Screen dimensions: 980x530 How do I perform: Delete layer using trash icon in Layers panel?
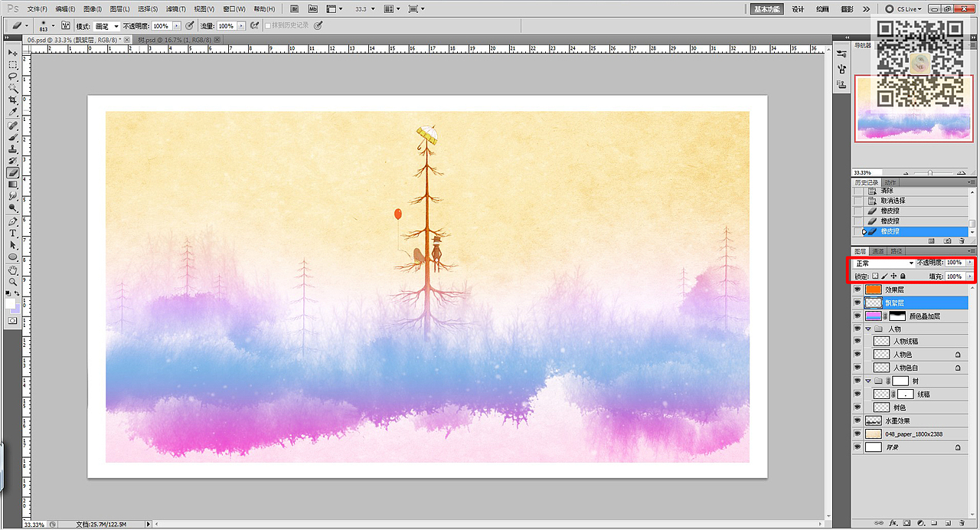[x=962, y=523]
